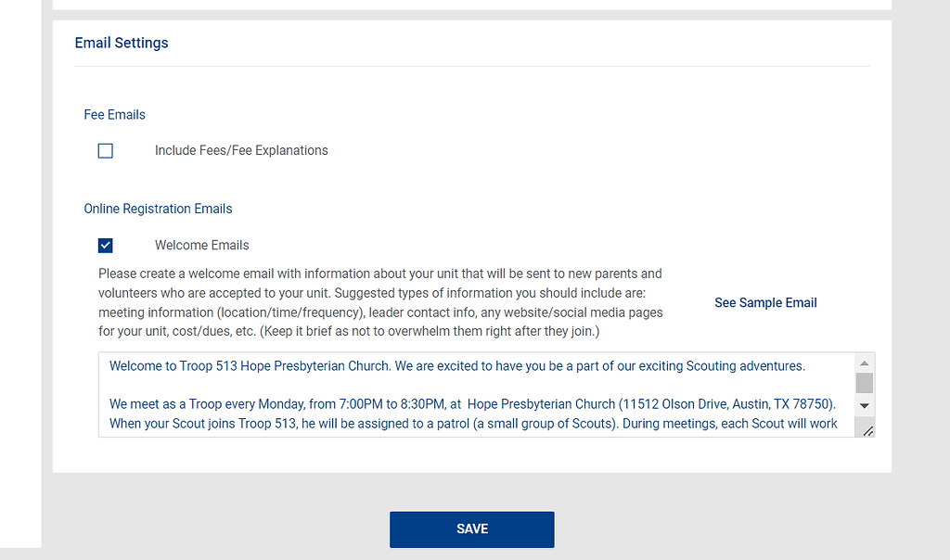Click the Welcome Emails text label
Screen dimensions: 950x560
201,245
